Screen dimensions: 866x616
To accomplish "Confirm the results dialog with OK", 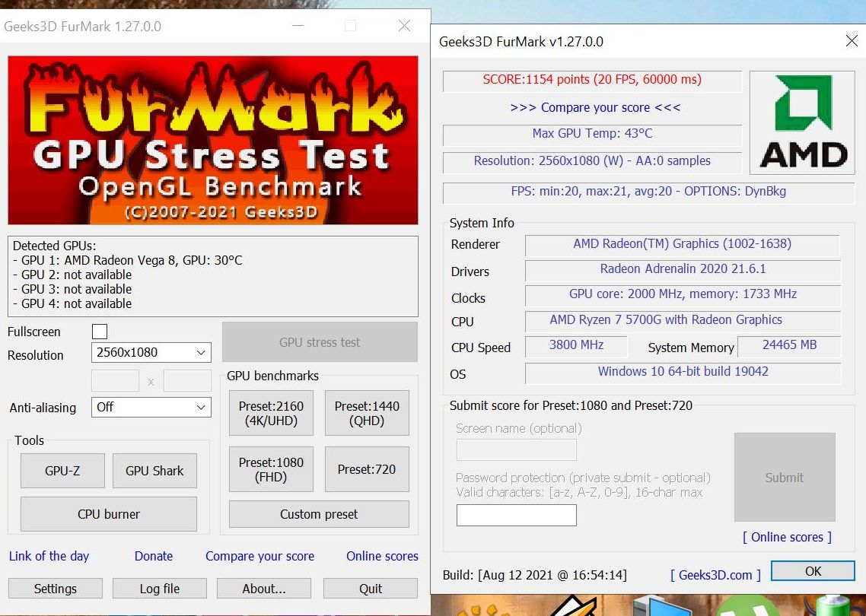I will tap(813, 570).
